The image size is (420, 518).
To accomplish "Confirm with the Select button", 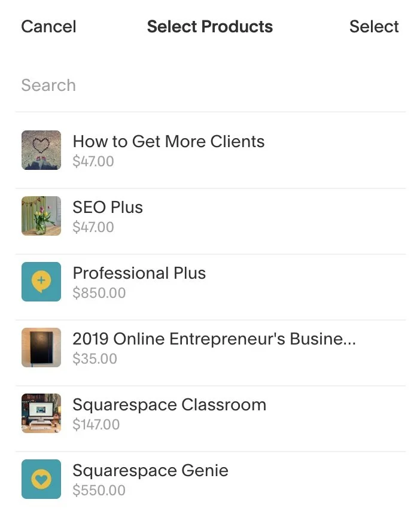I will pyautogui.click(x=374, y=26).
